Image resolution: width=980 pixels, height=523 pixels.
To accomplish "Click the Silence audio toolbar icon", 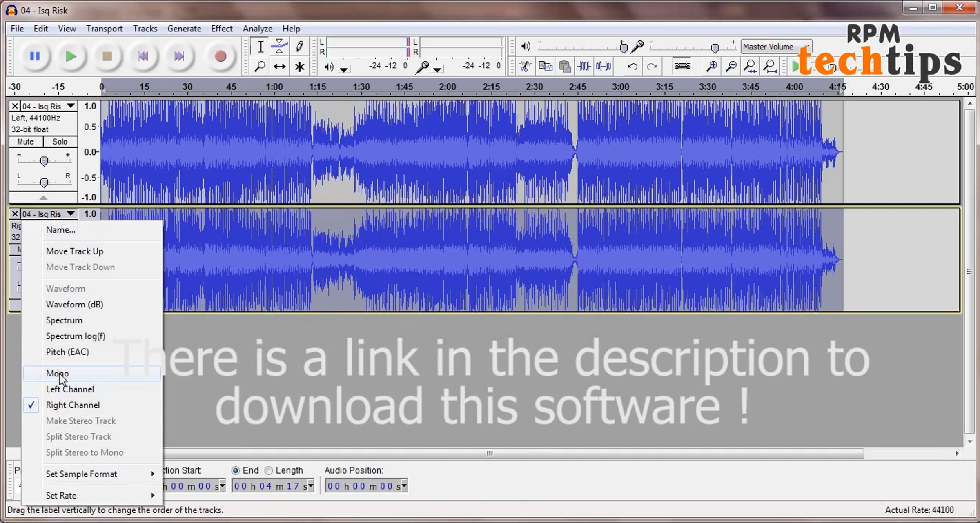I will point(604,66).
